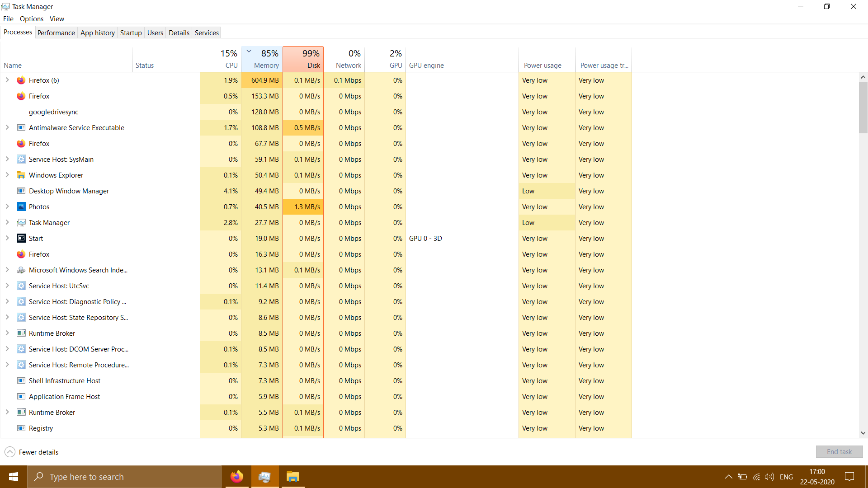Switch to the App history tab
The height and width of the screenshot is (488, 868).
(x=98, y=33)
